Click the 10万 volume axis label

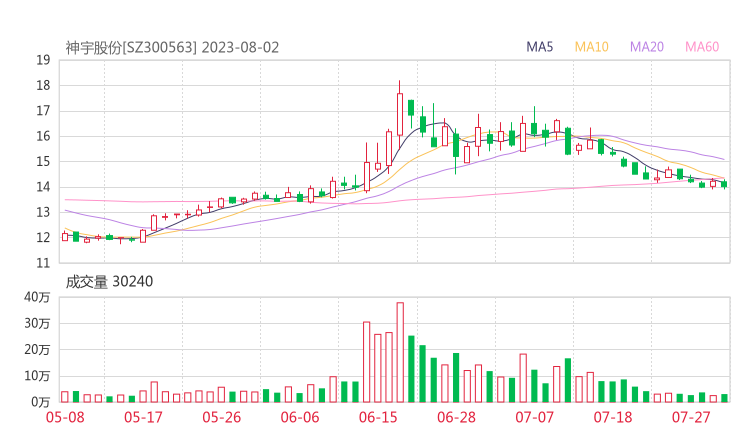tap(37, 376)
